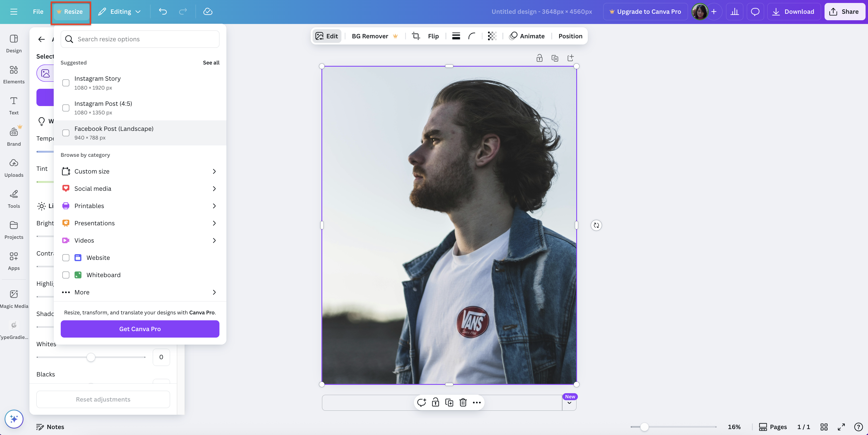Screen dimensions: 868x435
Task: Click the Crop icon in the toolbar
Action: click(416, 36)
